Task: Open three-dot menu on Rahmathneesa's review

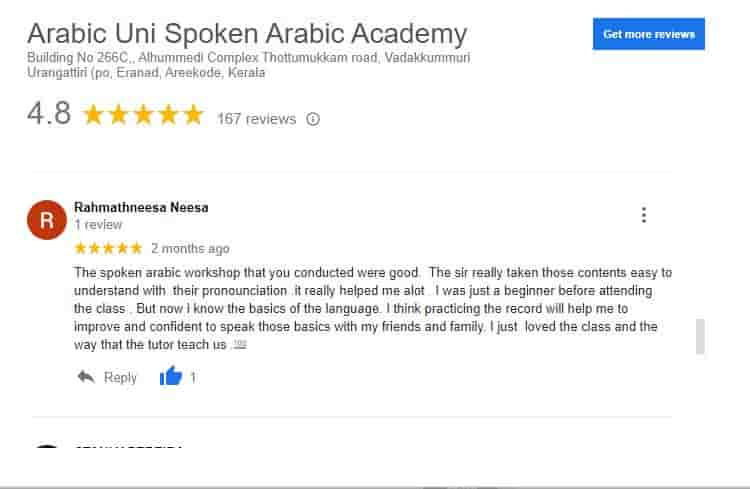Action: (644, 215)
